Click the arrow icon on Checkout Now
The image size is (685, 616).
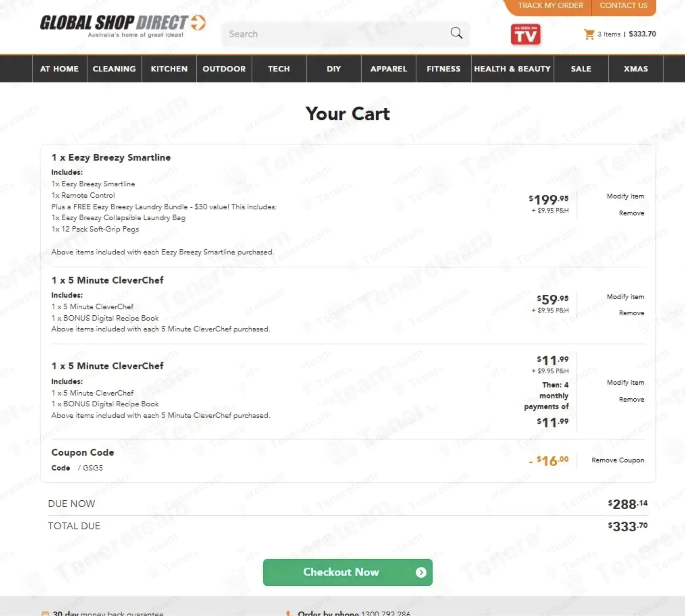click(421, 572)
